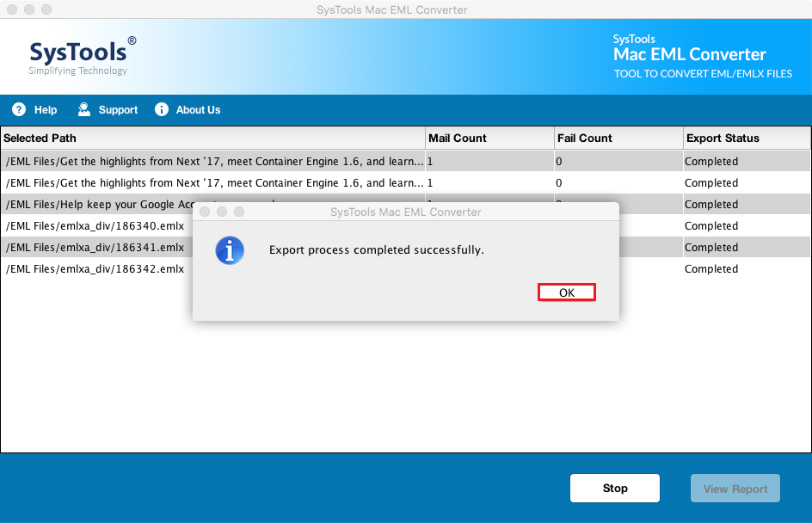Click the Export Status column header
Screen dimensions: 812x523
pos(747,138)
